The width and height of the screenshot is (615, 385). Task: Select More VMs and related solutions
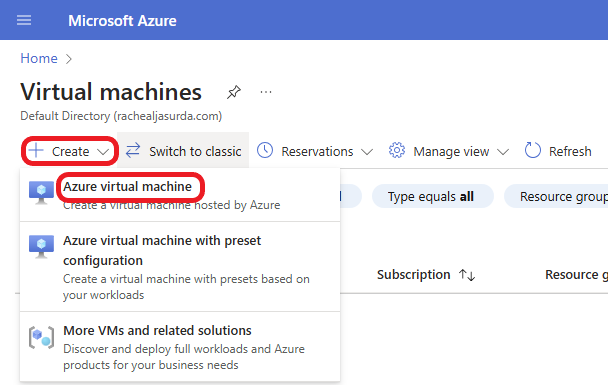tap(180, 347)
